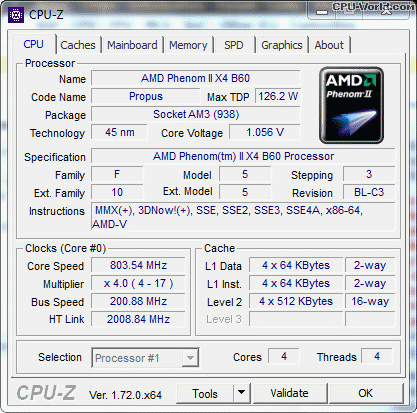Click the empty Level 3 cache field
417x413 pixels.
tap(296, 319)
